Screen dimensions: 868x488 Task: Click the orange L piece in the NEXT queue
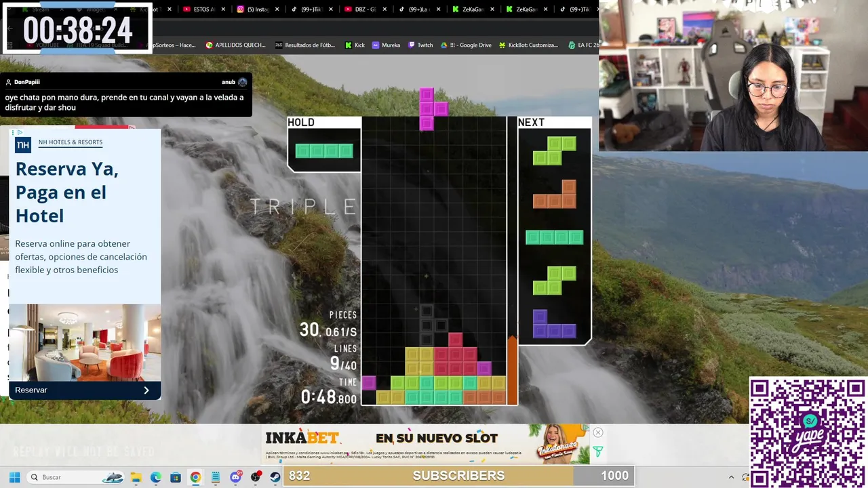(555, 194)
